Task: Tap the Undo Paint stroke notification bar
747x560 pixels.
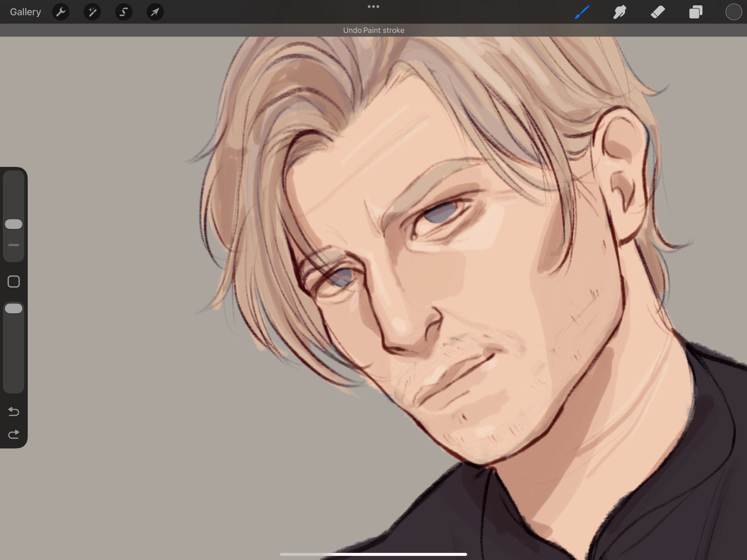Action: click(373, 30)
